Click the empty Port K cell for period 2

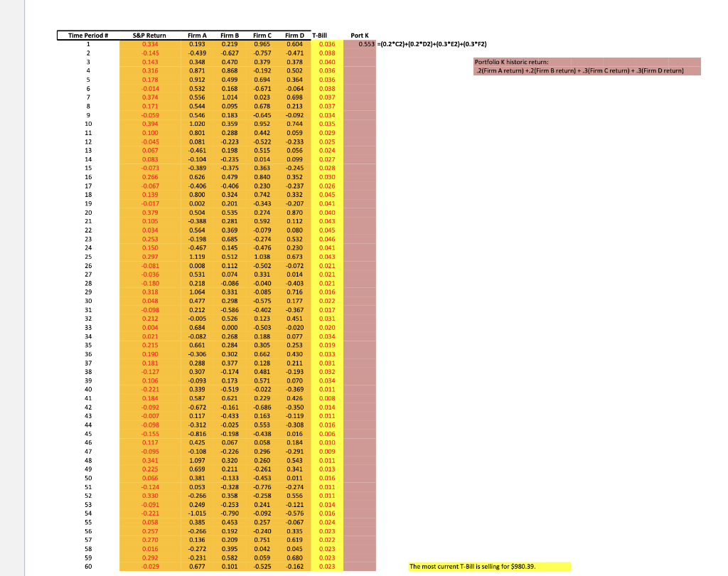click(x=360, y=53)
